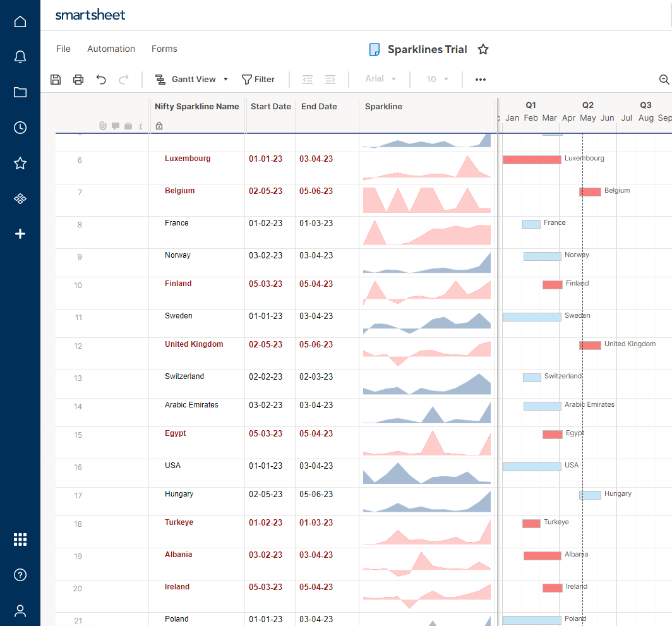Viewport: 672px width, 626px height.
Task: Click the Print icon
Action: [78, 80]
